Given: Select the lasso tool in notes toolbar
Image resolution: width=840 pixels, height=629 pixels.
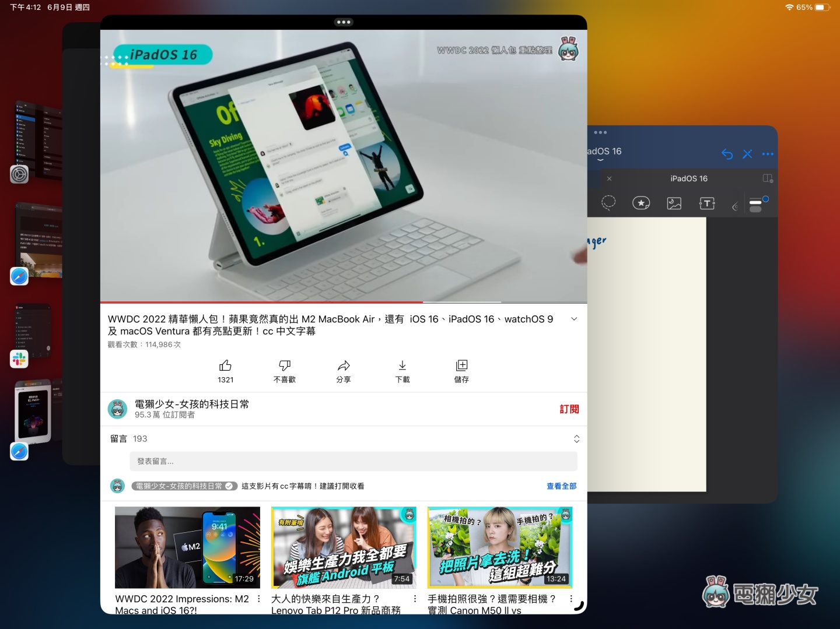Looking at the screenshot, I should coord(608,203).
